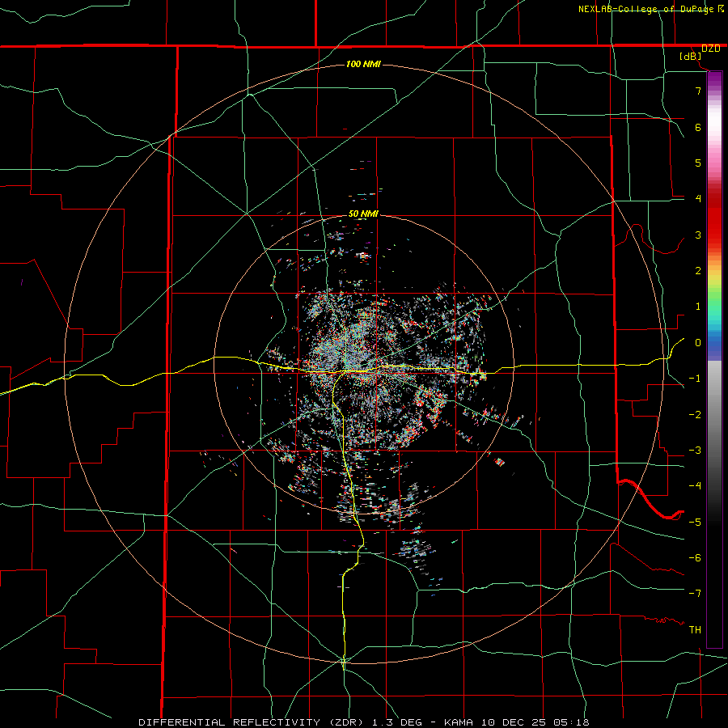Click the DZD legend title
Screen dimensions: 728x728
click(x=711, y=49)
